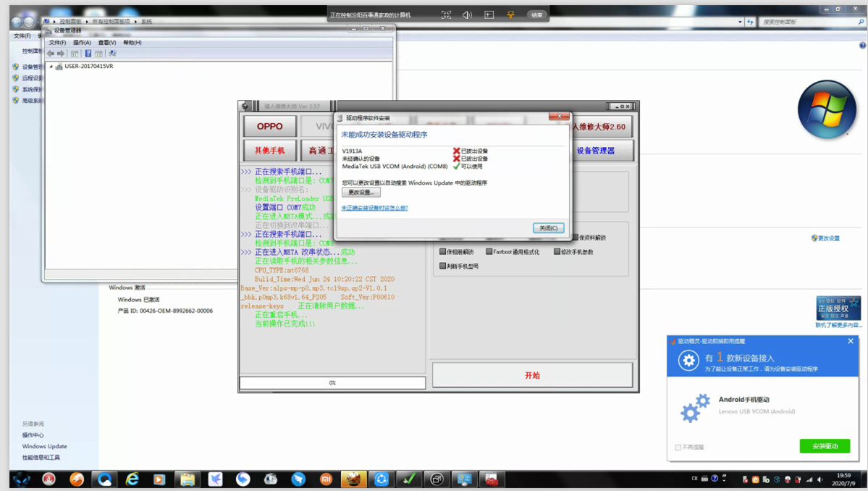The height and width of the screenshot is (491, 868).
Task: Toggle the 保相册解锁 checkbox
Action: click(x=442, y=252)
